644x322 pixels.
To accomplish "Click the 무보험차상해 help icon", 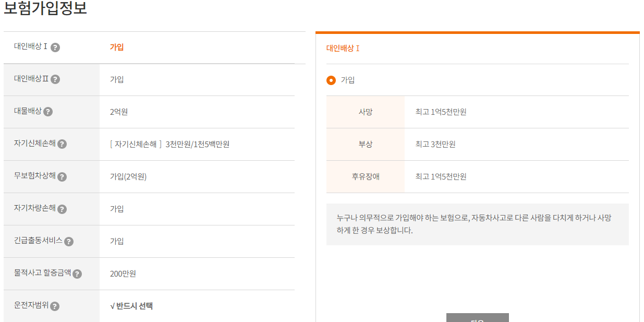I will (x=62, y=176).
